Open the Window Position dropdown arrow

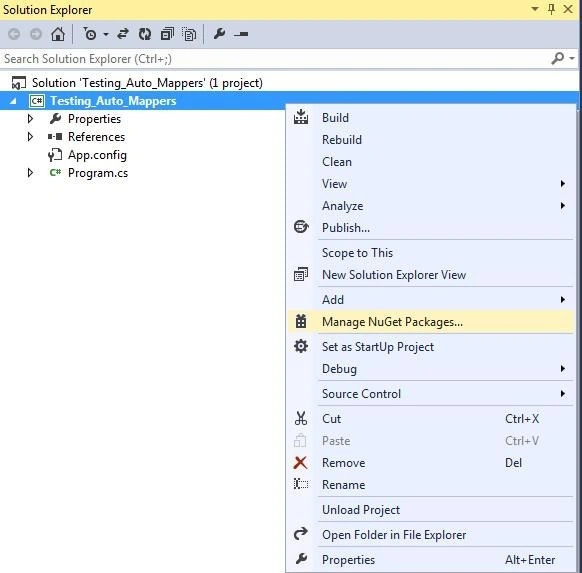tap(535, 9)
